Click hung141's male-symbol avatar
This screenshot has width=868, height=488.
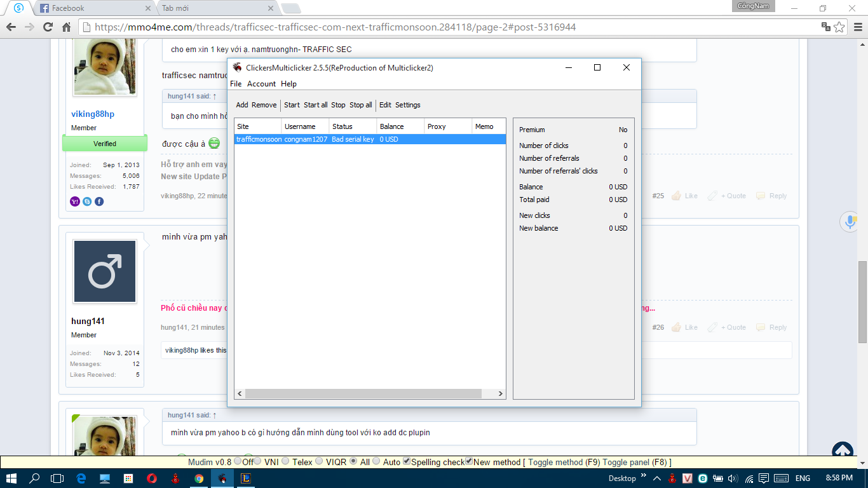[105, 271]
